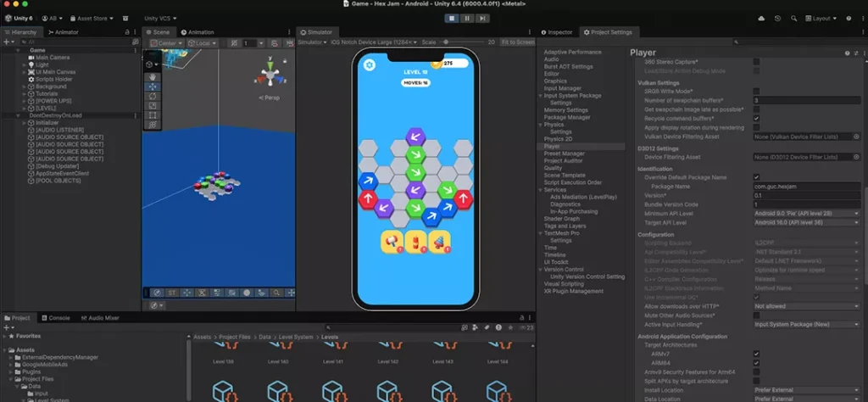
Task: Click Player settings help icon
Action: (x=847, y=53)
